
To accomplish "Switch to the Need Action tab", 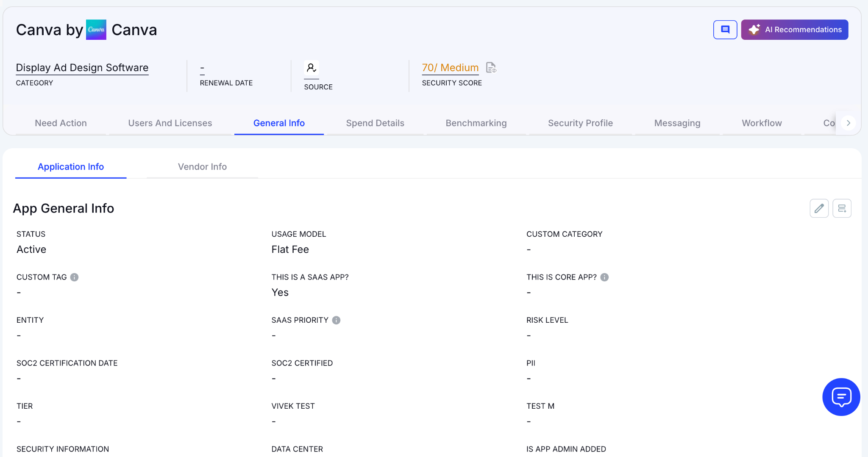I will pos(61,123).
